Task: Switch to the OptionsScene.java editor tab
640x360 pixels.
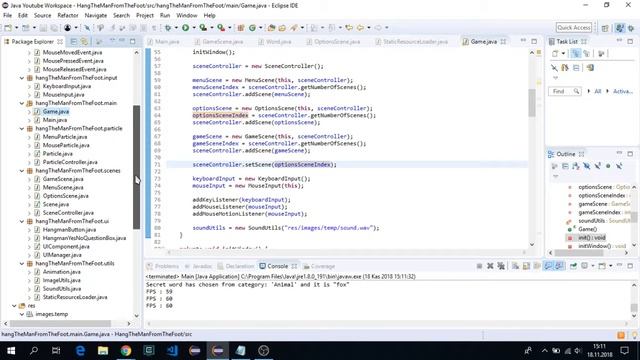Action: coord(333,42)
